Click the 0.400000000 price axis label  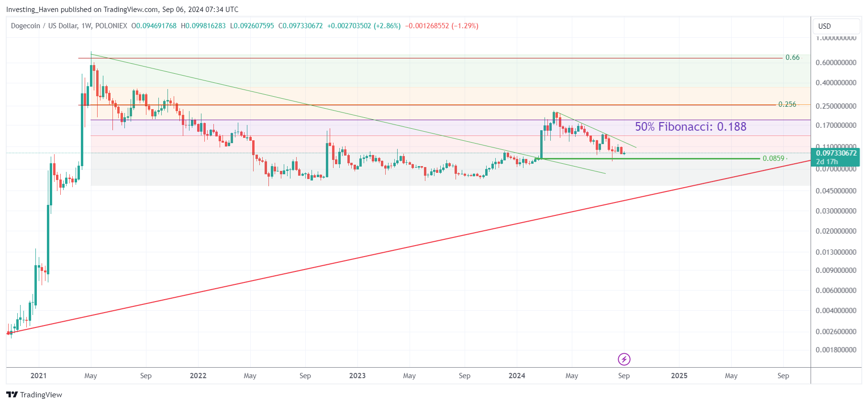[836, 83]
